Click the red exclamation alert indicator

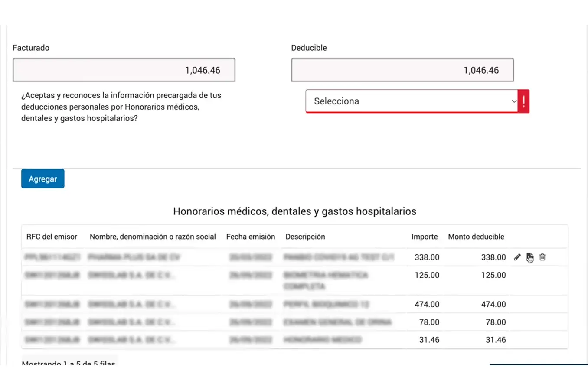523,101
